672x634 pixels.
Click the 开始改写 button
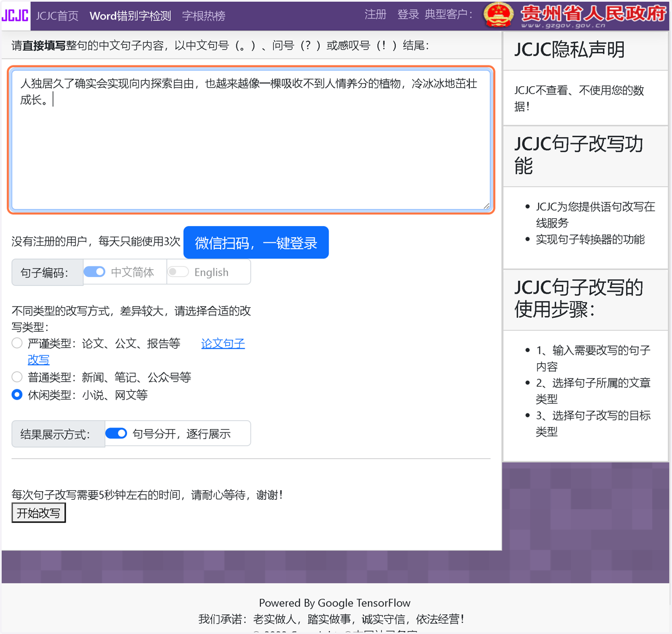(x=39, y=513)
